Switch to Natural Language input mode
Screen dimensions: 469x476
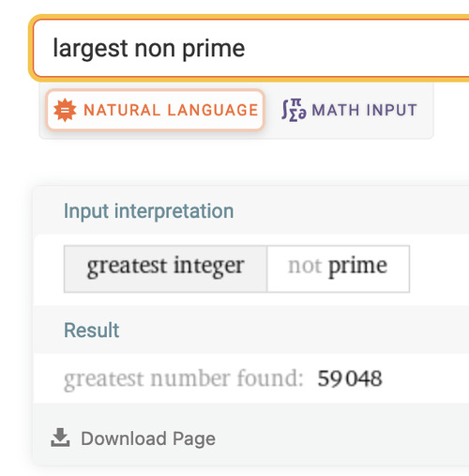tap(156, 110)
